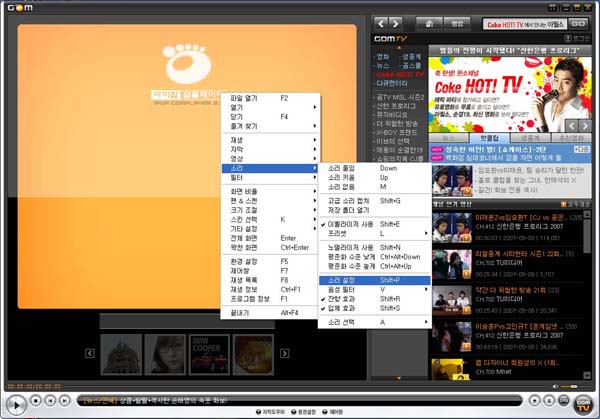600x419 pixels.
Task: Open the MINI COOPER thumbnail
Action: click(x=209, y=355)
